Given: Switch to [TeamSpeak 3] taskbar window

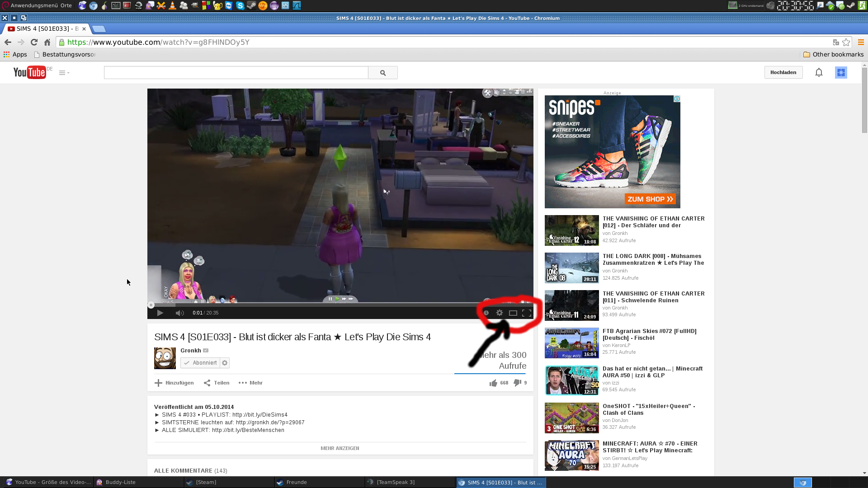Looking at the screenshot, I should tap(410, 482).
